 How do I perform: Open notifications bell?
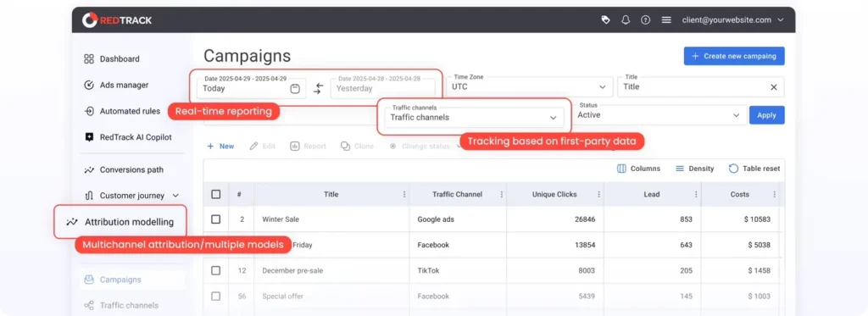(x=626, y=20)
